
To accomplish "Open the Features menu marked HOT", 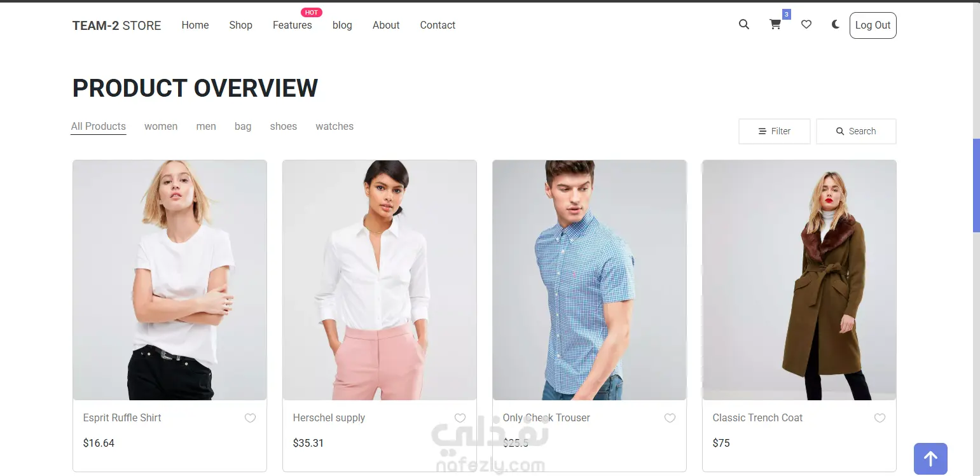I will tap(293, 25).
